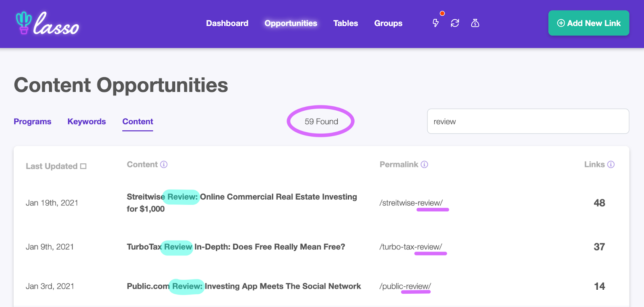Click the Permalink column header
Viewport: 644px width, 307px height.
(x=399, y=165)
